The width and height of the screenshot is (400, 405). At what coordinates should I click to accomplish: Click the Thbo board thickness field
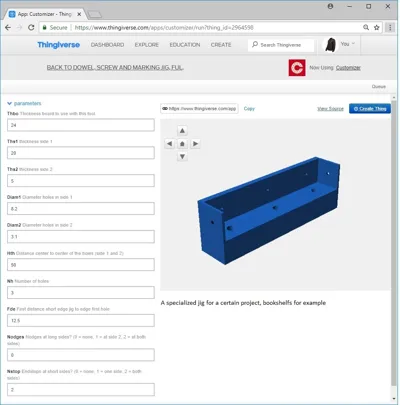(x=81, y=125)
